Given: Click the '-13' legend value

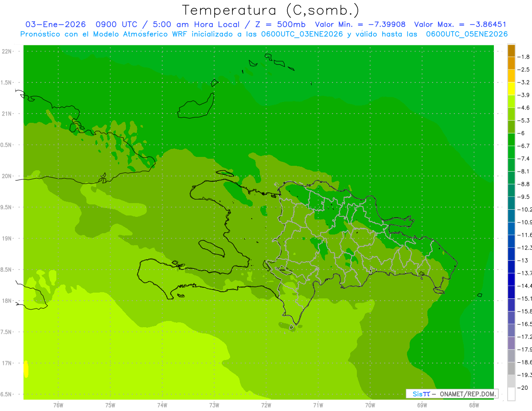Looking at the screenshot, I should point(523,260).
